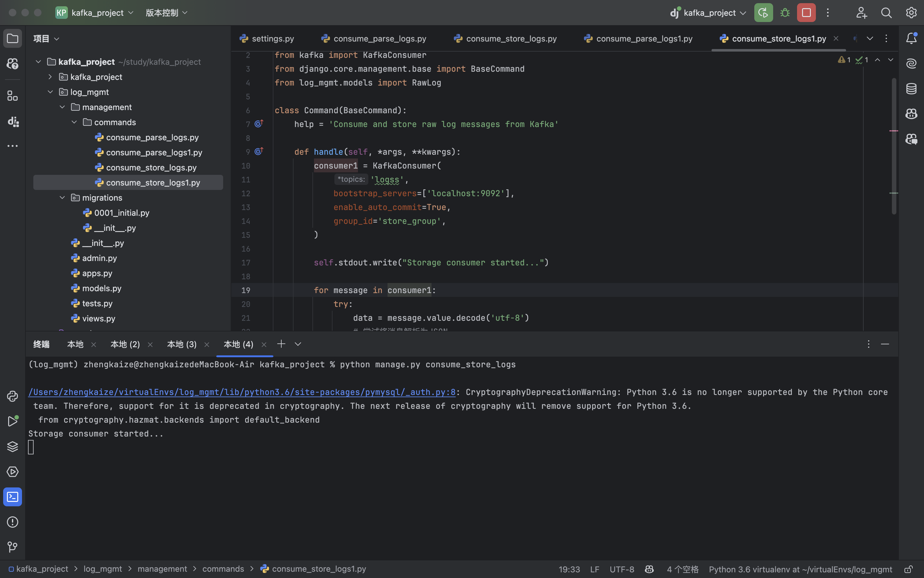Toggle the read-only lock in the status bar
The height and width of the screenshot is (578, 924).
[908, 569]
